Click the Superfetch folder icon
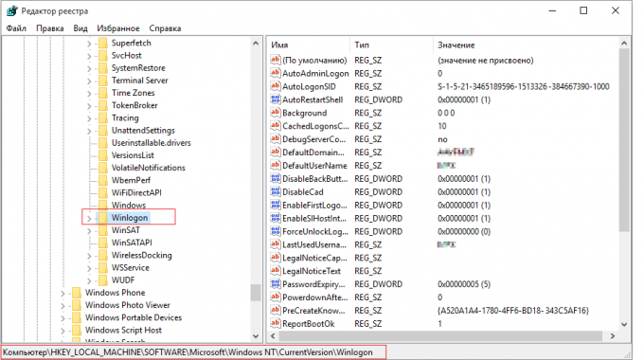 pyautogui.click(x=103, y=43)
